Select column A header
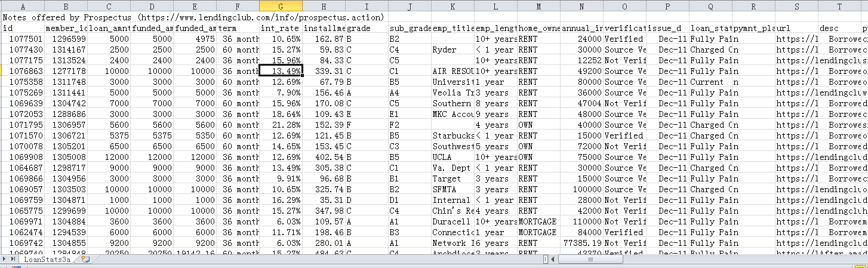This screenshot has width=868, height=268. pos(23,6)
